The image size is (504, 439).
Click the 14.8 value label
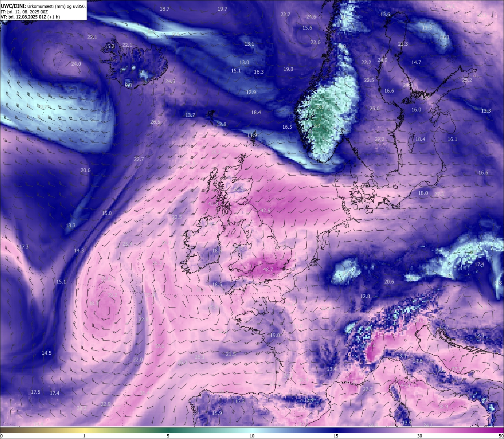(x=417, y=361)
